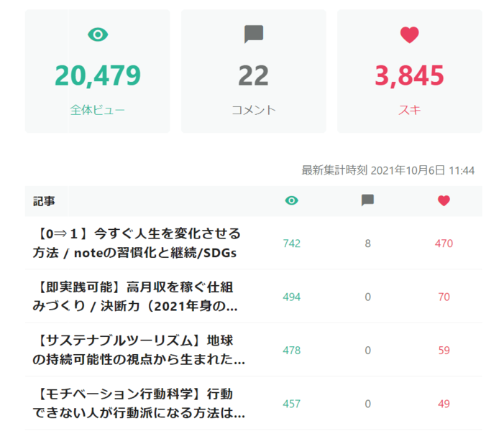Click the 742 view count
This screenshot has height=431, width=504.
(x=291, y=244)
